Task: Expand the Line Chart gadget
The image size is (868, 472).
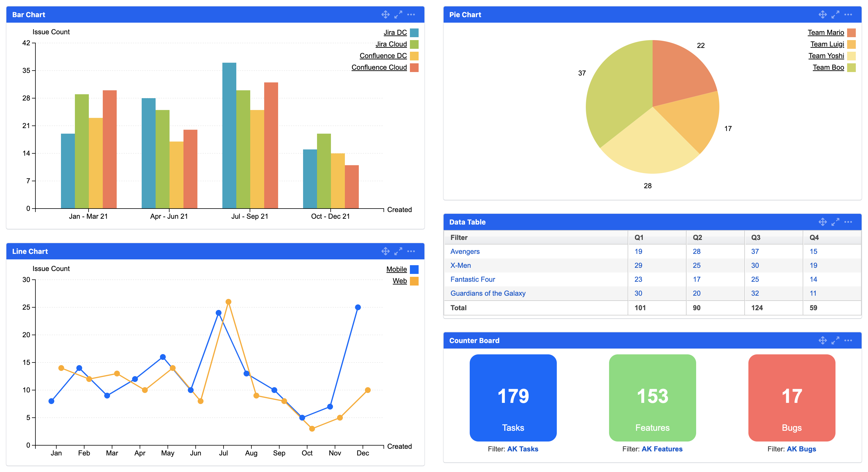Action: point(398,251)
